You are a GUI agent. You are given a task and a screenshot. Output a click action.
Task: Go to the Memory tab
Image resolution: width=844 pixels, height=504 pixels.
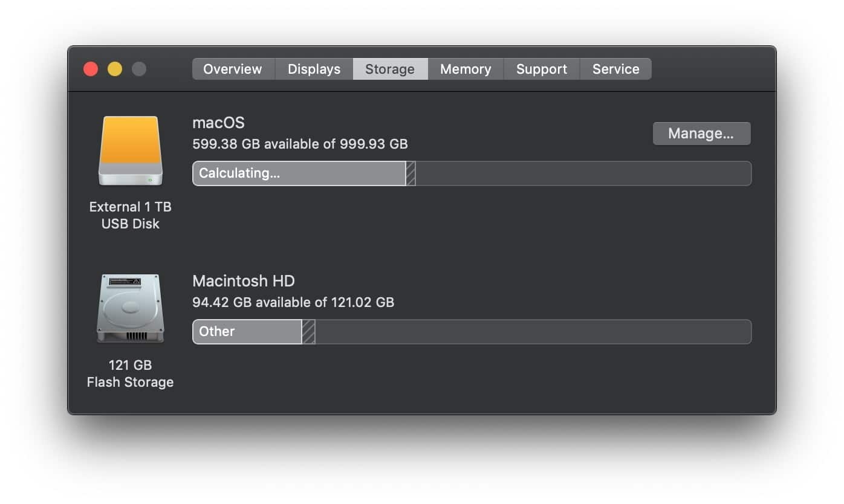click(x=466, y=69)
